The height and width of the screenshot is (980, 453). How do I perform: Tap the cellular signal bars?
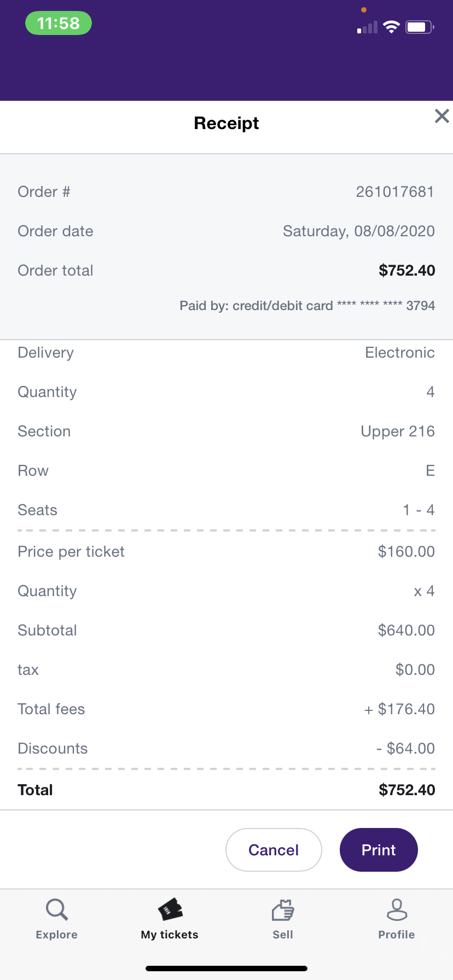(367, 27)
